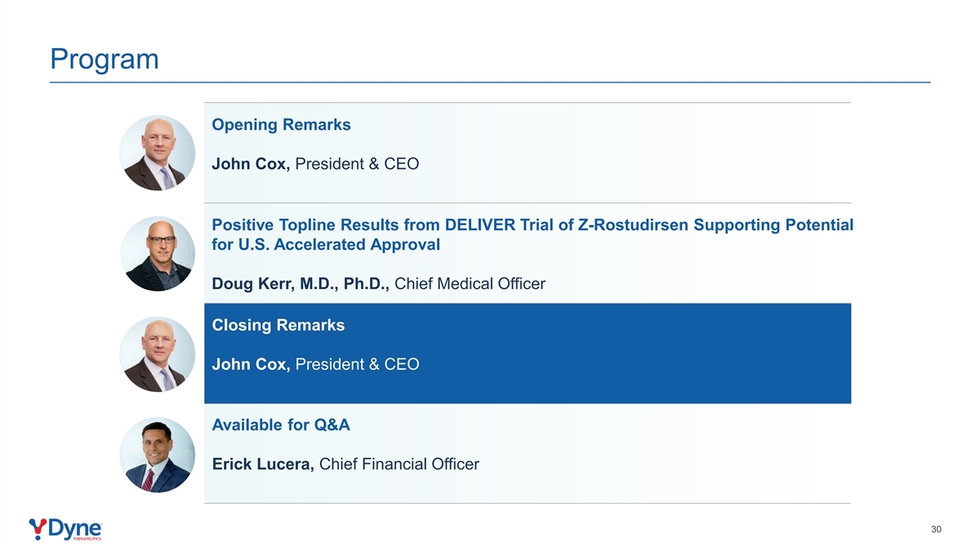Select the Chief Medical Officer title text

click(x=470, y=283)
